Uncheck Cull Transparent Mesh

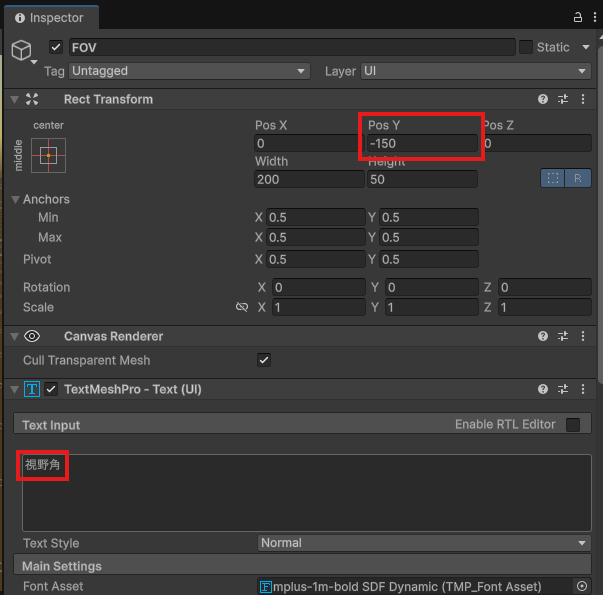[264, 360]
